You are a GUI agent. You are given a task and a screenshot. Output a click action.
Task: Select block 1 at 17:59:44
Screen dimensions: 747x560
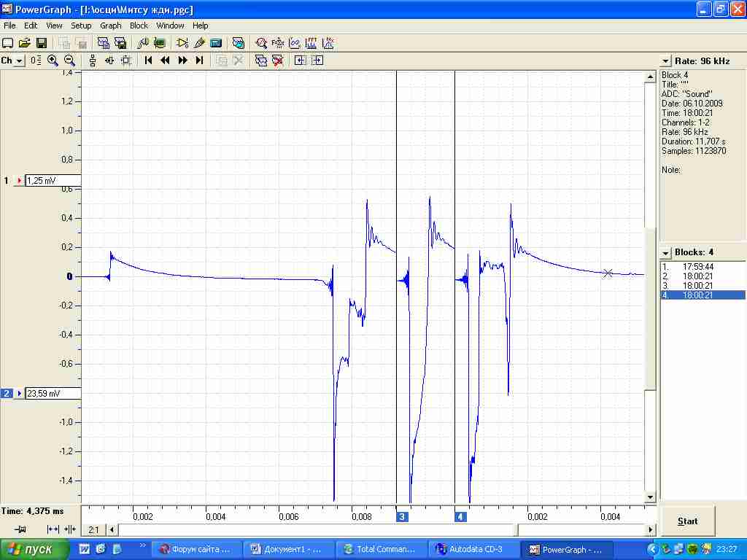coord(703,267)
